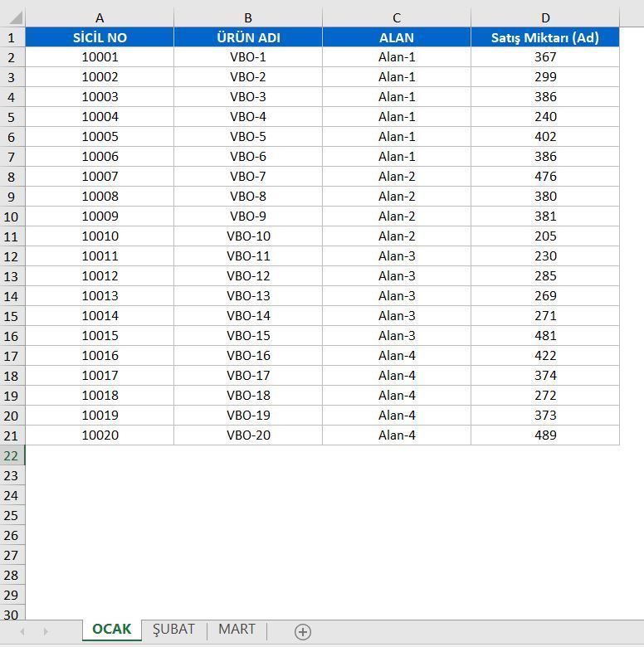
Task: Open the ŞUBAT sheet tab
Action: point(173,630)
